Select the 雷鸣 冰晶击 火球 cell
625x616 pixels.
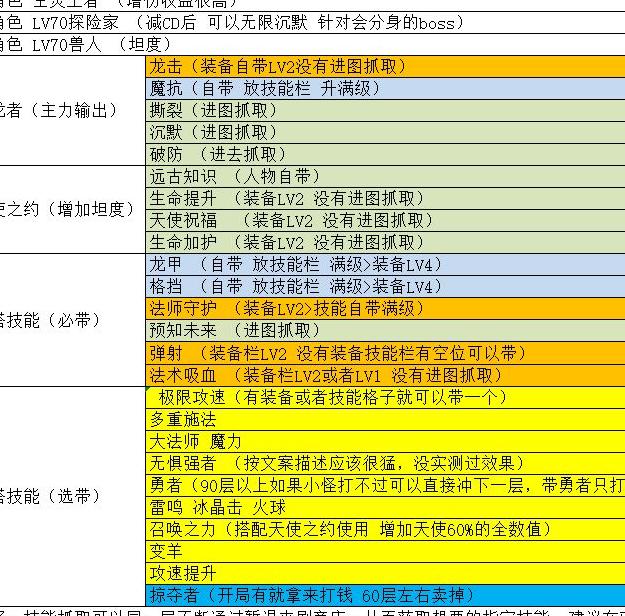pyautogui.click(x=385, y=507)
